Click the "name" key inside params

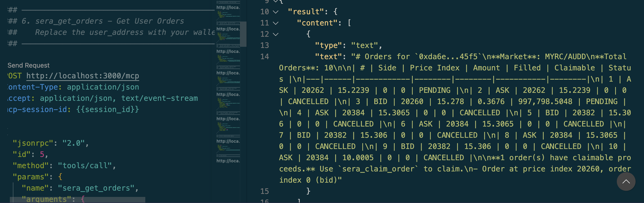(35, 188)
